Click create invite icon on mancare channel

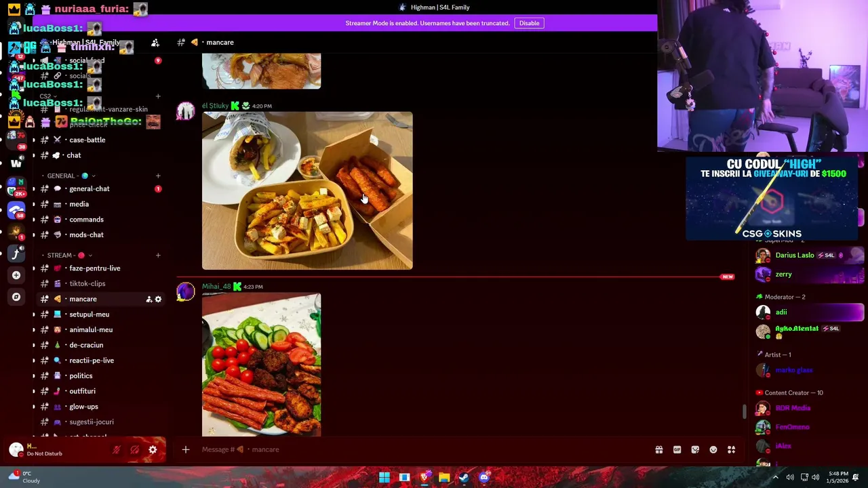[149, 299]
